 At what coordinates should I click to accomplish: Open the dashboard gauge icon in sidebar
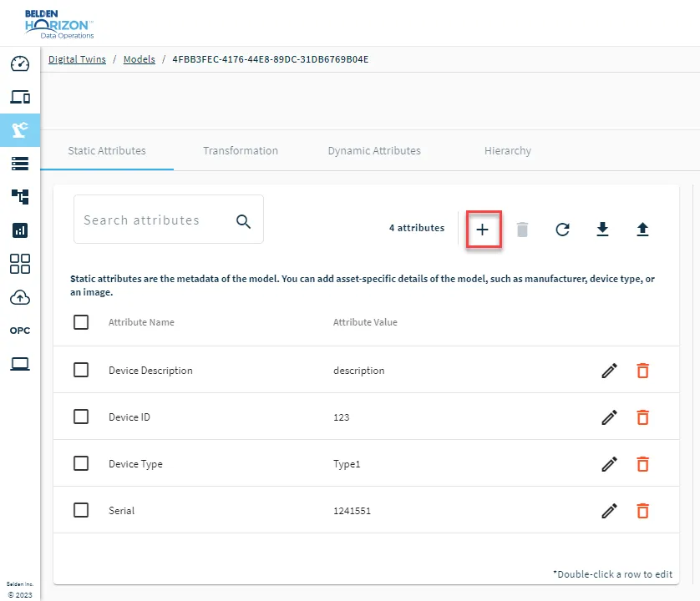point(20,63)
